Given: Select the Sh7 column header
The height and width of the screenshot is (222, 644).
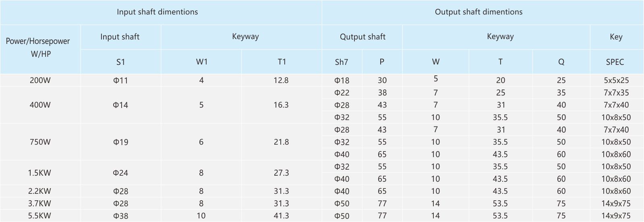Looking at the screenshot, I should click(x=342, y=62).
